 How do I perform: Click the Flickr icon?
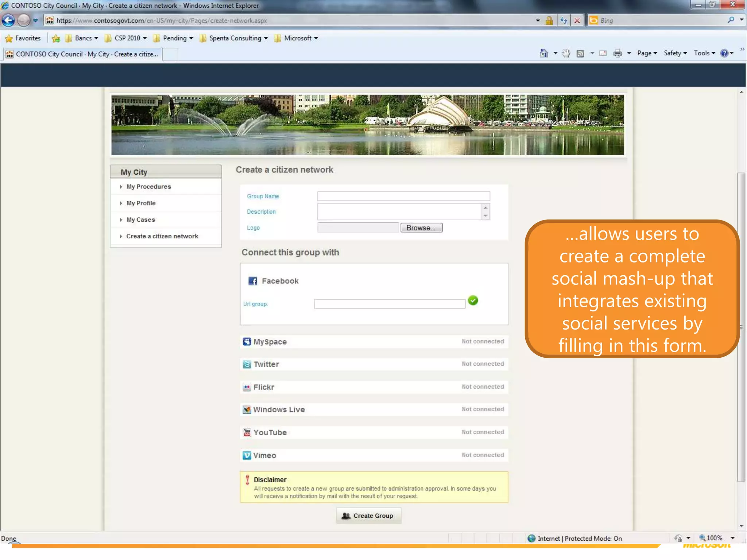pyautogui.click(x=247, y=387)
